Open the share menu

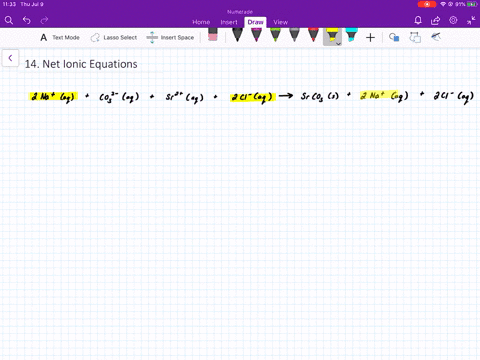pos(435,21)
